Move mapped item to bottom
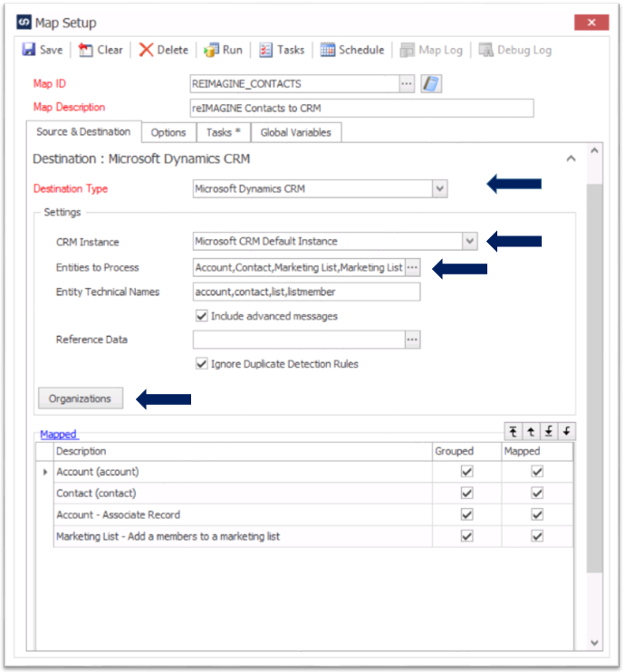 point(549,432)
